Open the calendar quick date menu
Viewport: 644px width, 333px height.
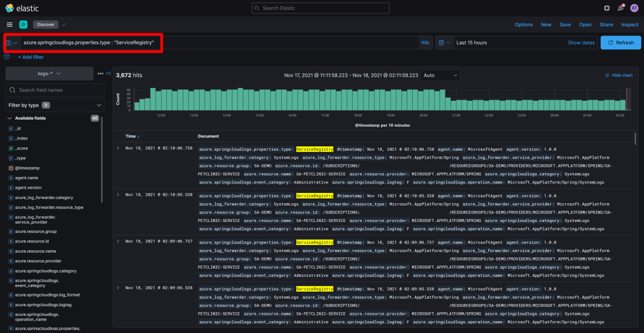(443, 42)
